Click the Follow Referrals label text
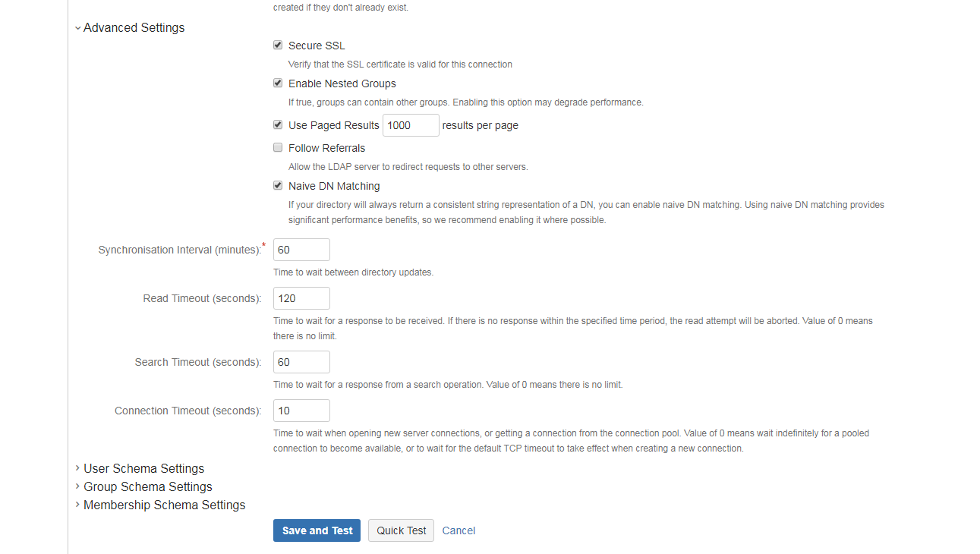The height and width of the screenshot is (554, 980). coord(326,148)
